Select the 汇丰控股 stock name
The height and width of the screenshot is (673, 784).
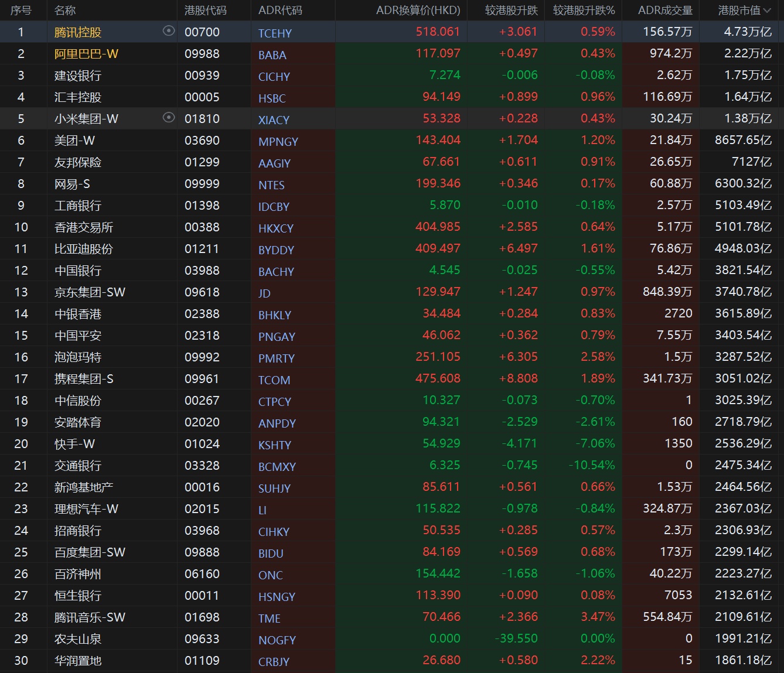[77, 97]
